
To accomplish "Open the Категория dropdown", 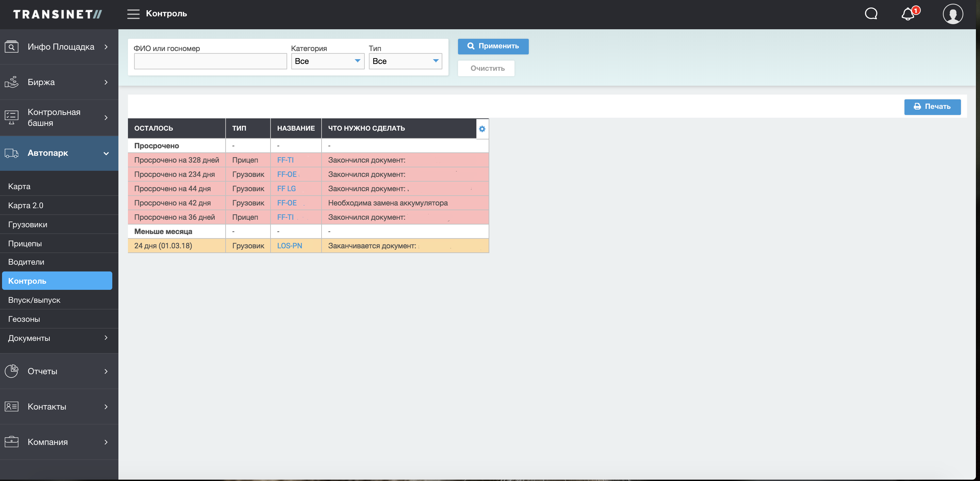I will pos(328,61).
